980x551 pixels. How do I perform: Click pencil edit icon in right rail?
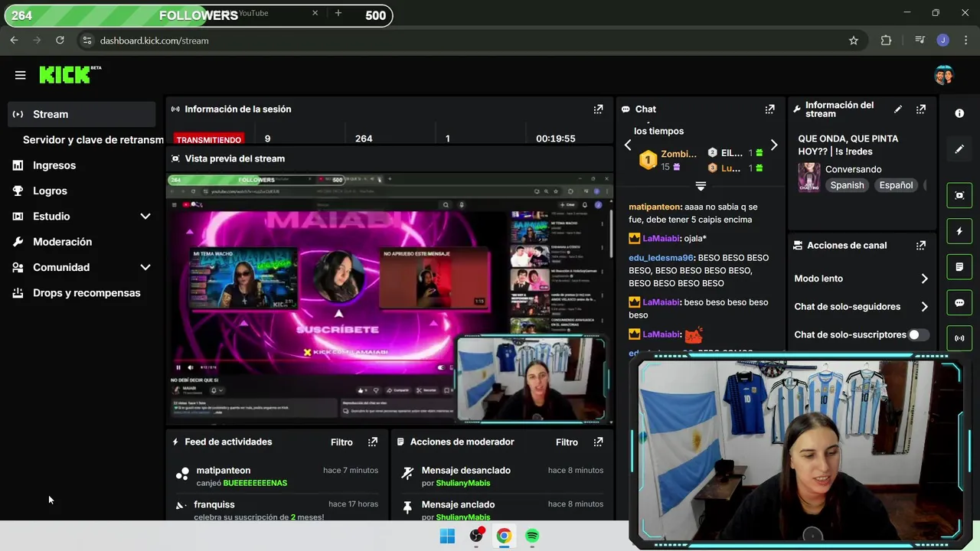pyautogui.click(x=959, y=149)
